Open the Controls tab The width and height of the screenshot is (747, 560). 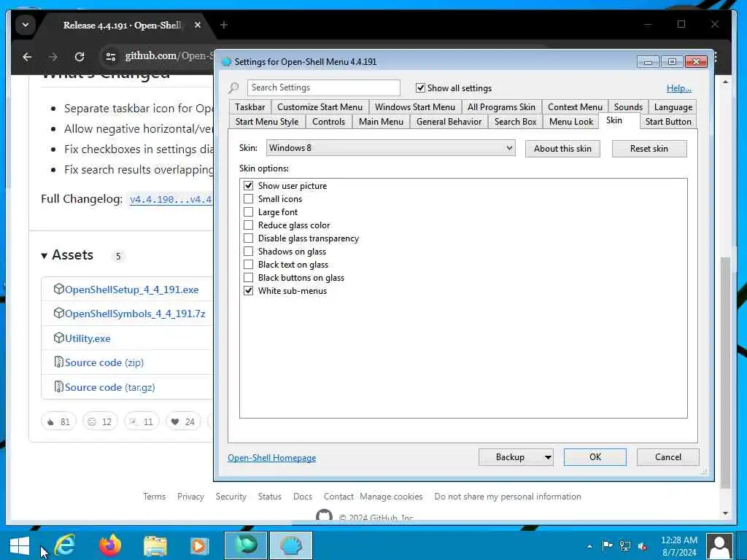click(328, 122)
